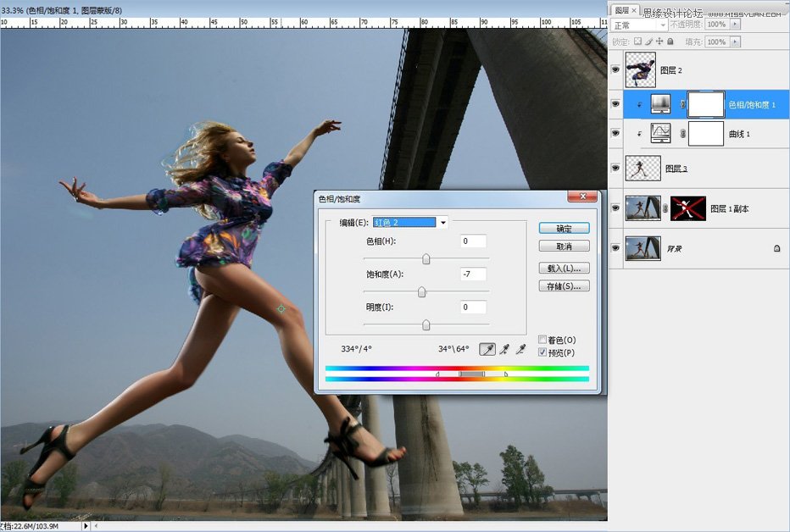Screen dimensions: 790x532
Task: Click the gray range bar on the hue strip
Action: 471,374
